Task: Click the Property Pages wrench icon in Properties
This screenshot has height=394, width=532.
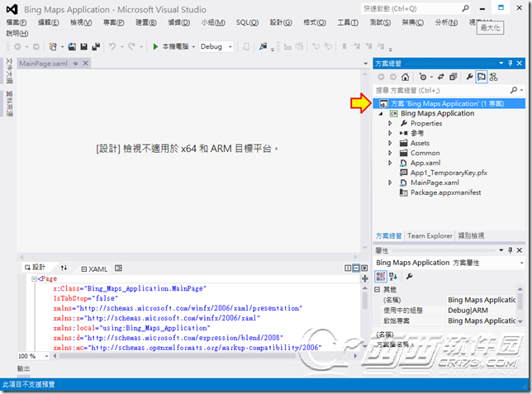Action: (410, 276)
